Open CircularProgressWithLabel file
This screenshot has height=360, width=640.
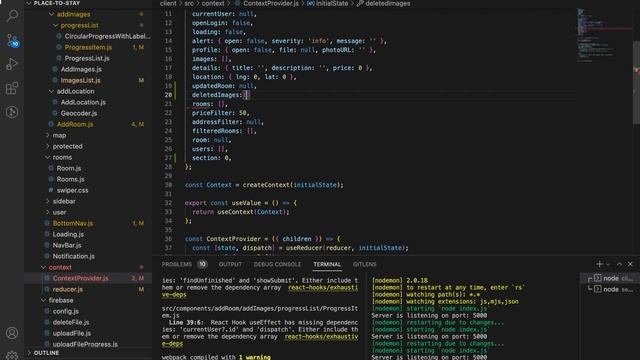[107, 36]
